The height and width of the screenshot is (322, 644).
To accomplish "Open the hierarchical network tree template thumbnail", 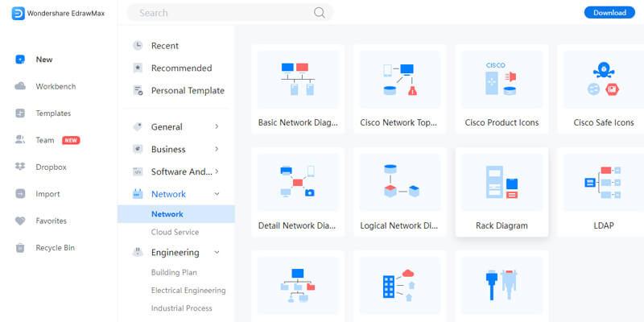I will (x=298, y=287).
